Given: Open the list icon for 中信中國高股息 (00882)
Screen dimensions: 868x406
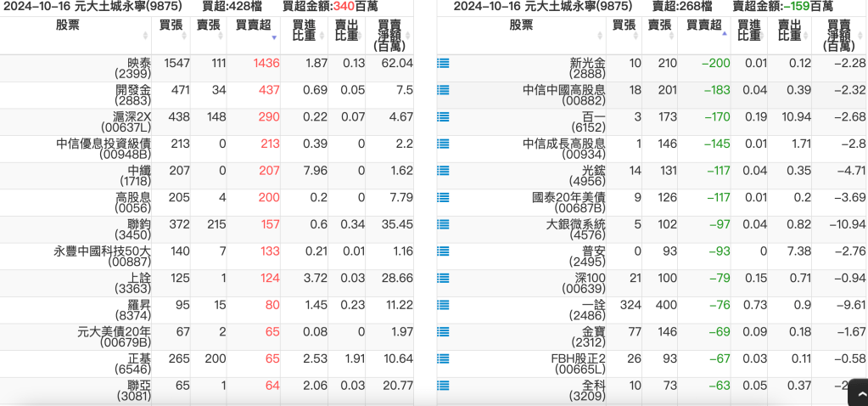Looking at the screenshot, I should pyautogui.click(x=443, y=90).
